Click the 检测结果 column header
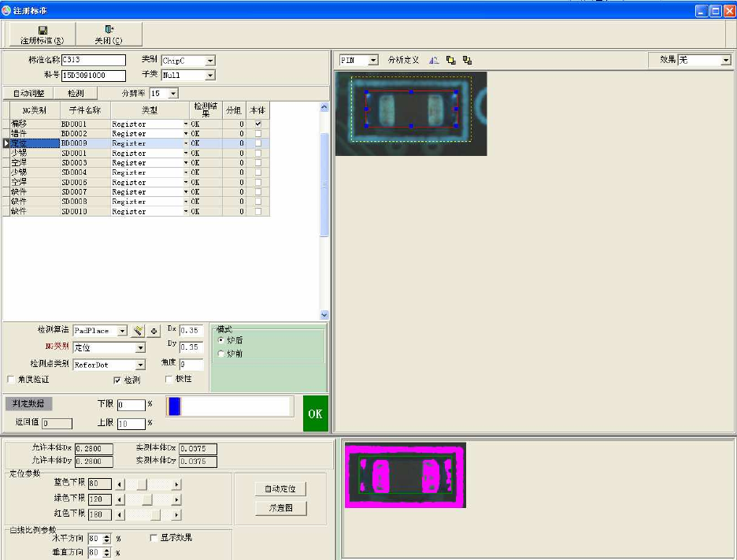The height and width of the screenshot is (560, 737). (206, 110)
